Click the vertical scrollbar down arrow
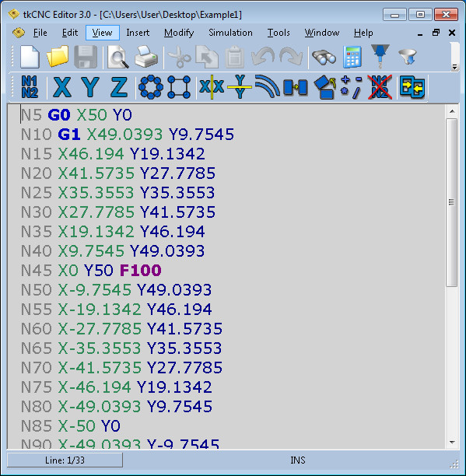Screen dimensions: 466x476 click(452, 442)
